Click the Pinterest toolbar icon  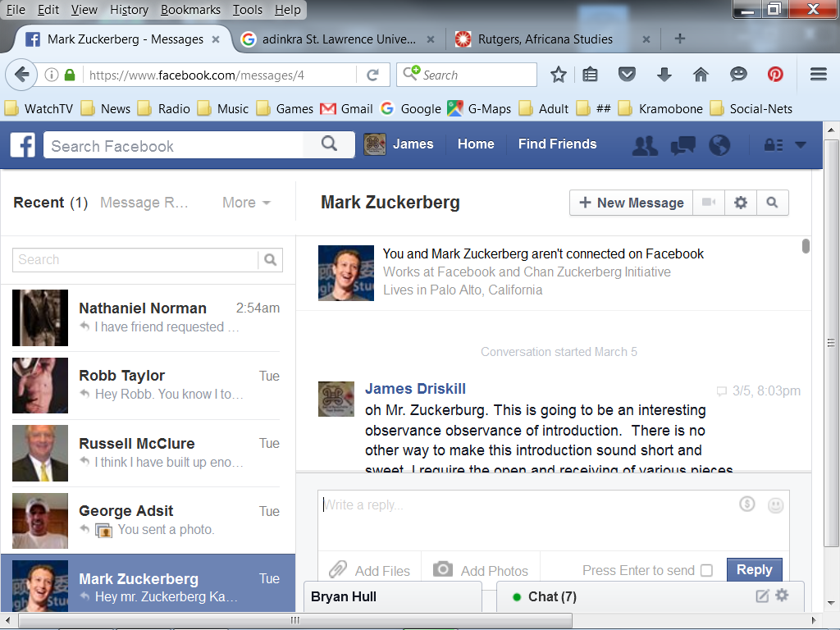[x=775, y=75]
